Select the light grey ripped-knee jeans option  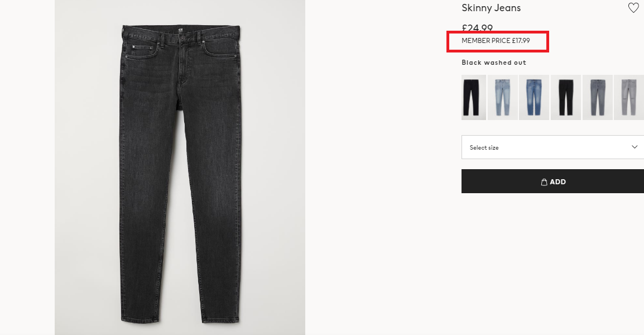[629, 97]
